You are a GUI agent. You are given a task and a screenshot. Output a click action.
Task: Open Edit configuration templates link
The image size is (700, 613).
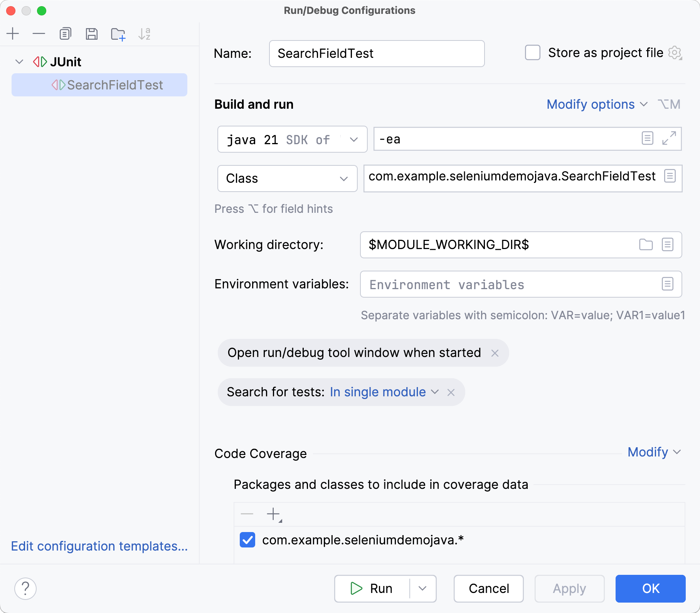pos(99,546)
